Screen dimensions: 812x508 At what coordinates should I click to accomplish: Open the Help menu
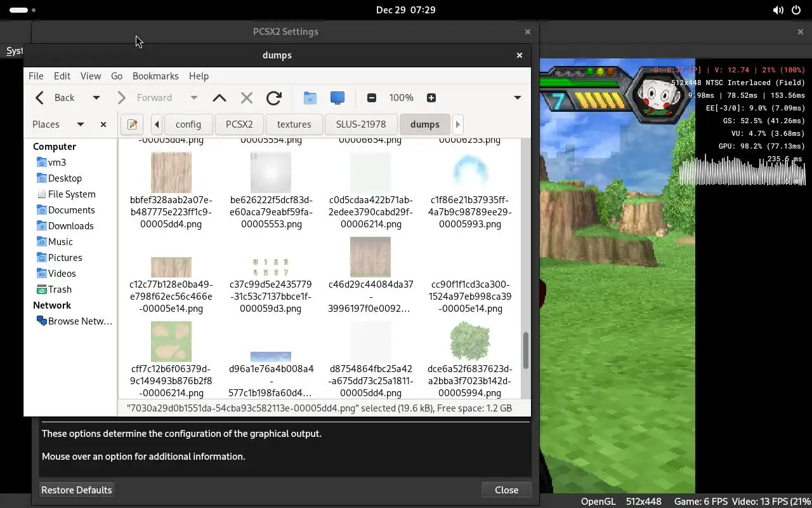tap(199, 76)
